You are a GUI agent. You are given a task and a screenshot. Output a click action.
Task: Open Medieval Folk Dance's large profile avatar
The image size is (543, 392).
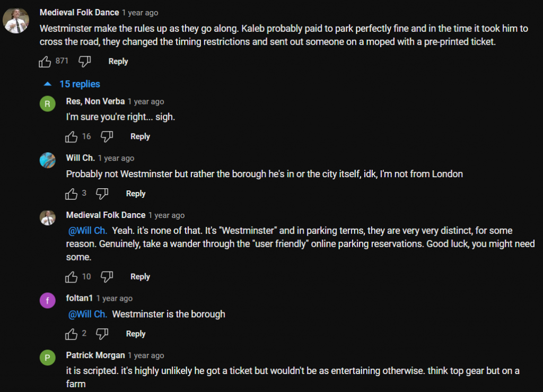coord(16,21)
